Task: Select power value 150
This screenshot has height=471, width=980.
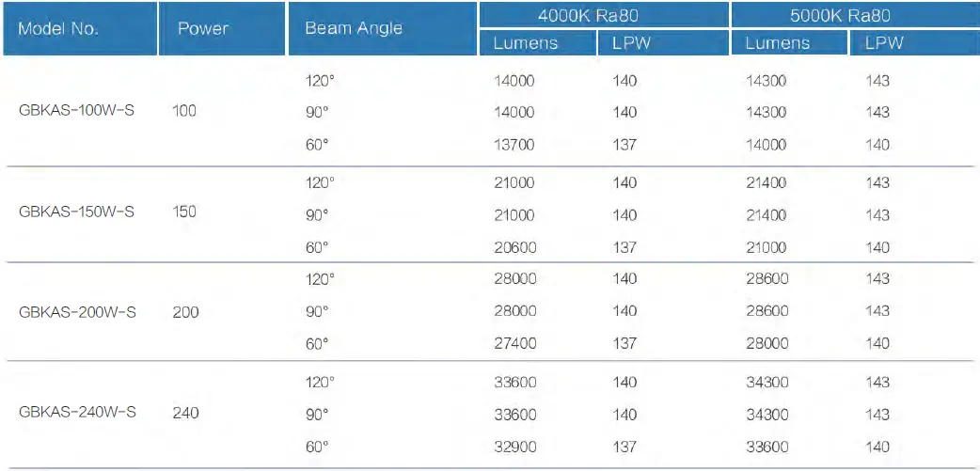Action: point(185,212)
